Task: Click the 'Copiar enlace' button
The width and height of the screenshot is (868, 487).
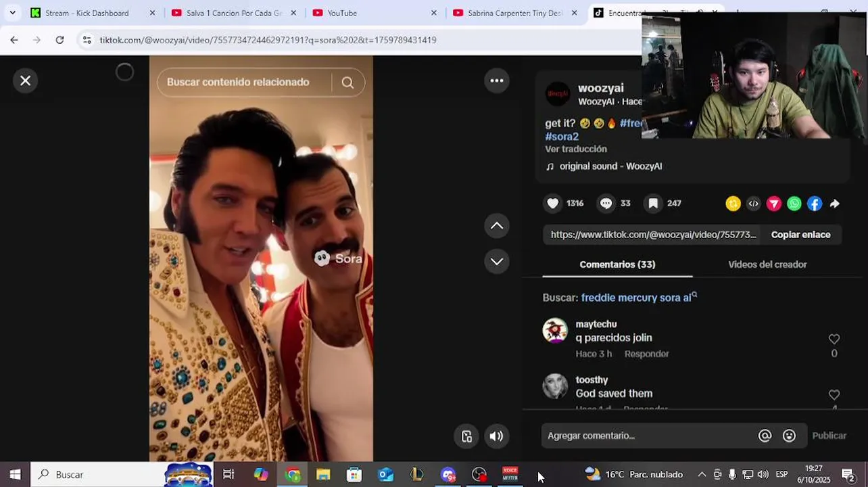Action: pos(800,235)
